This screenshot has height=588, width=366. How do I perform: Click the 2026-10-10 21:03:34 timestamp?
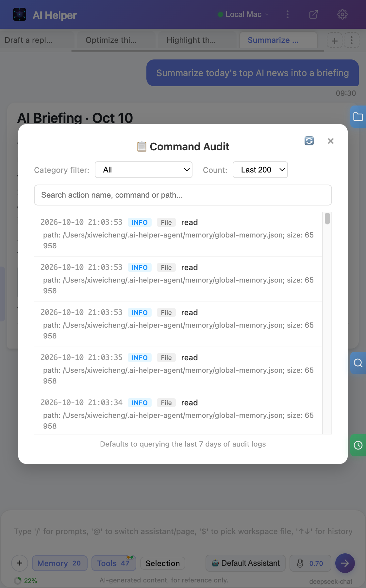pyautogui.click(x=81, y=402)
